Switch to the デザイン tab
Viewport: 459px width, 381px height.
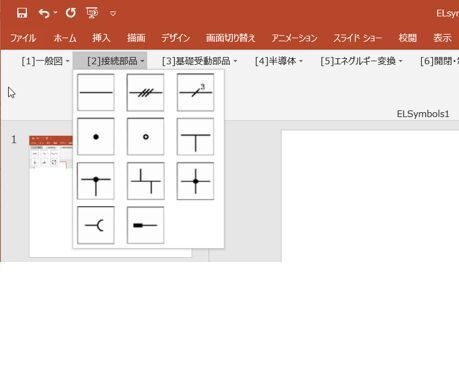pyautogui.click(x=176, y=38)
